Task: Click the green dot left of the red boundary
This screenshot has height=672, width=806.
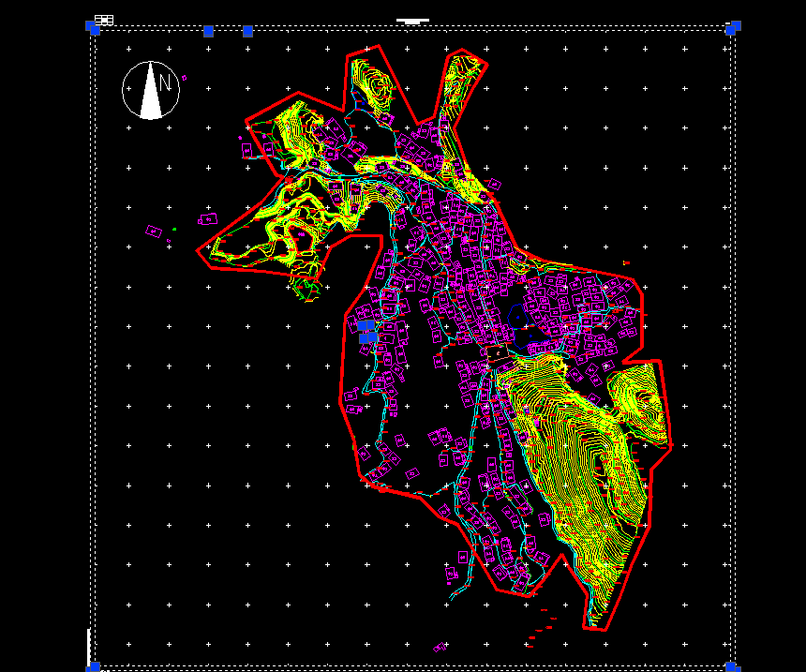Action: 174,228
